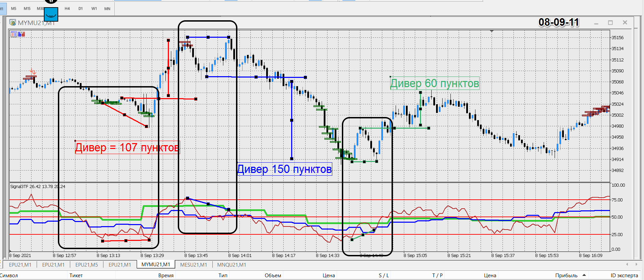
Task: Switch chart to M5 timeframe
Action: click(14, 9)
